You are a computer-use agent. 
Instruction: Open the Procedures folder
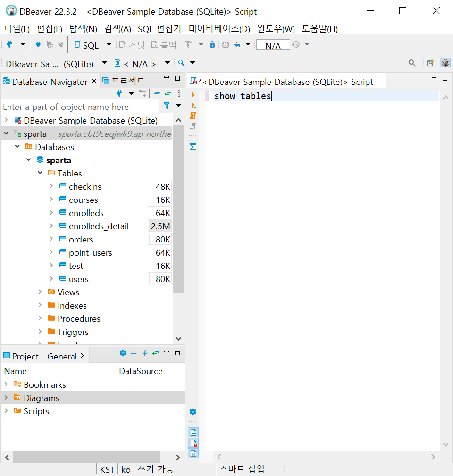coord(79,319)
